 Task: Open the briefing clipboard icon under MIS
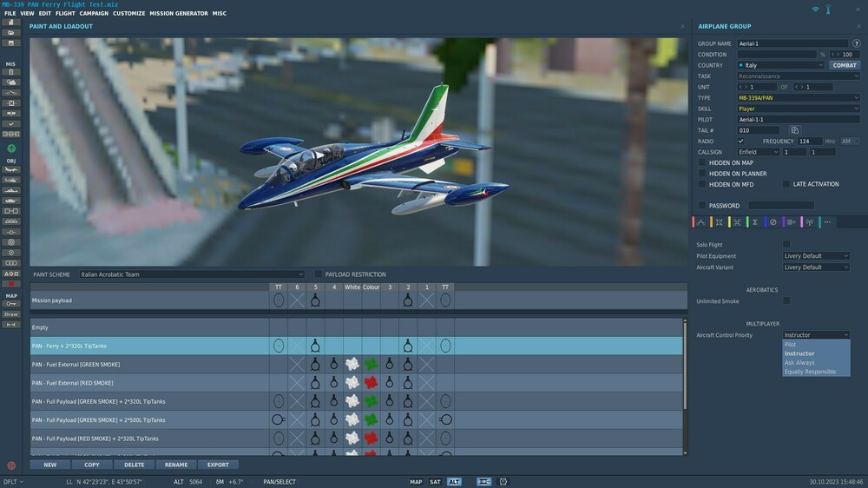coord(11,72)
